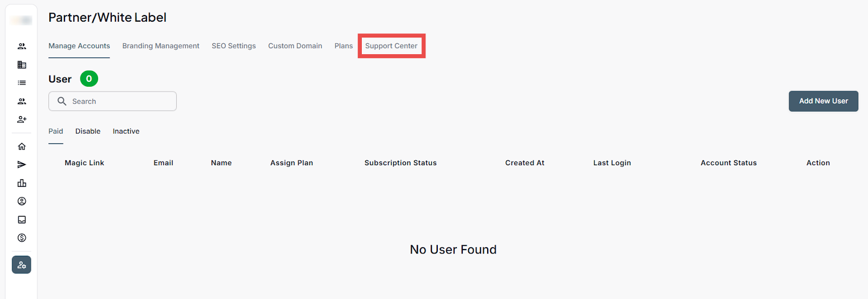
Task: Select the Custom Domain tab
Action: [295, 46]
